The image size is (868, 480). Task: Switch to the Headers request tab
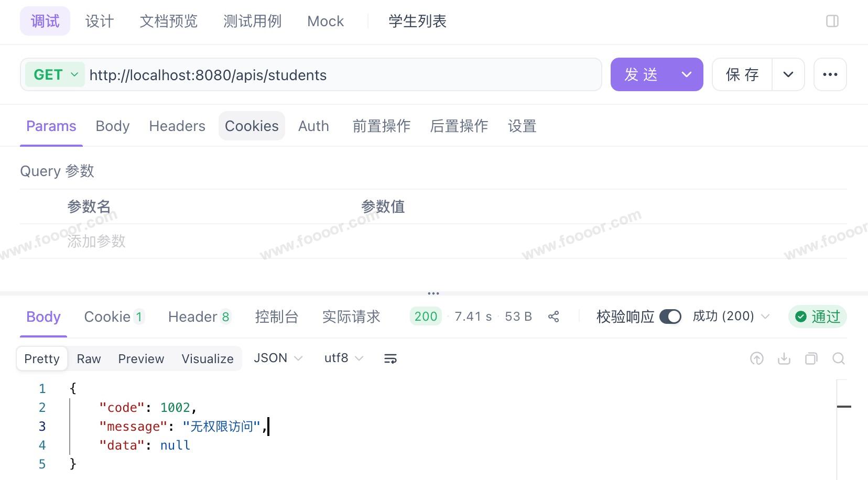tap(177, 126)
